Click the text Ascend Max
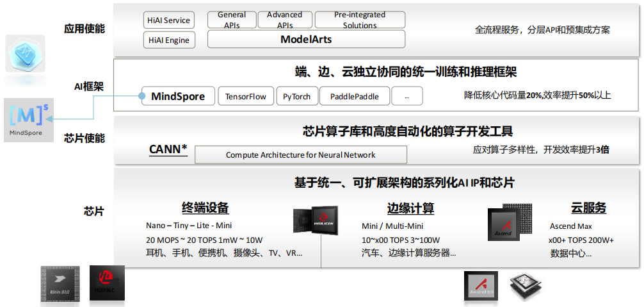This screenshot has height=307, width=644. pyautogui.click(x=571, y=226)
